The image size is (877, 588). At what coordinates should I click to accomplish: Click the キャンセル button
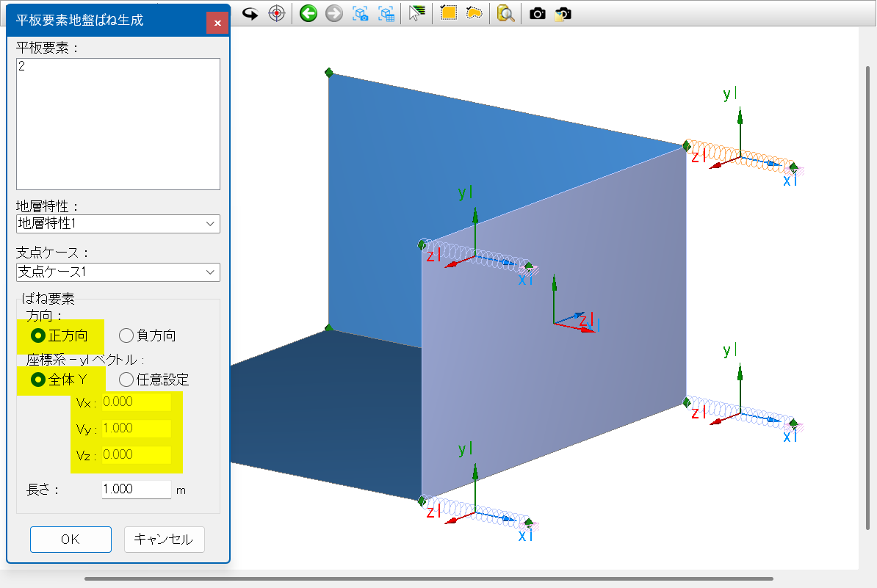click(x=164, y=540)
